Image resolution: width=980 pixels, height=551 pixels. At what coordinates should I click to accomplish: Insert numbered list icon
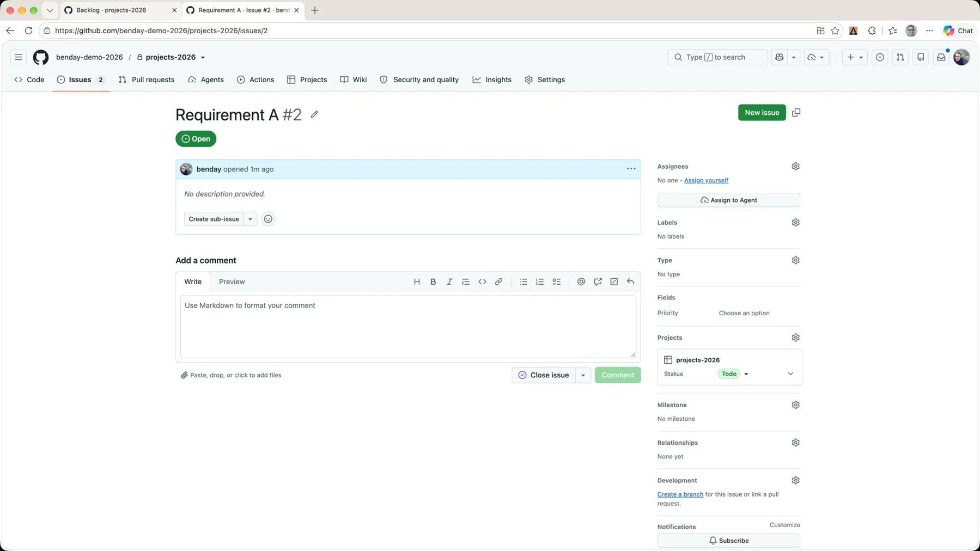pos(540,281)
